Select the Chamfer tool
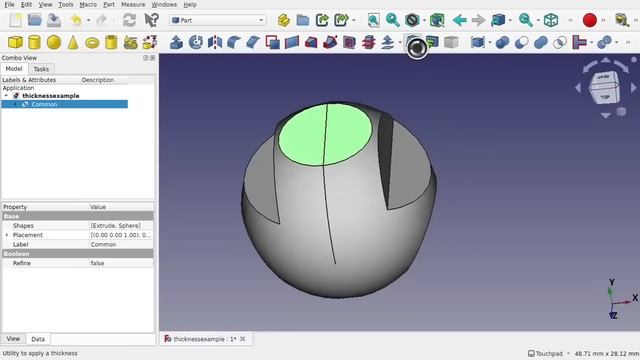This screenshot has width=640, height=360. click(253, 42)
